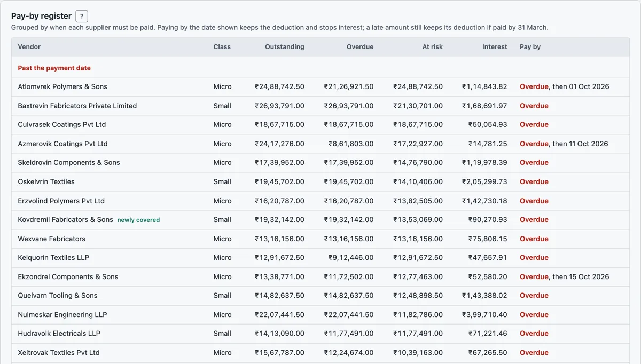Click the Vendor column header
The image size is (641, 364).
pyautogui.click(x=29, y=47)
